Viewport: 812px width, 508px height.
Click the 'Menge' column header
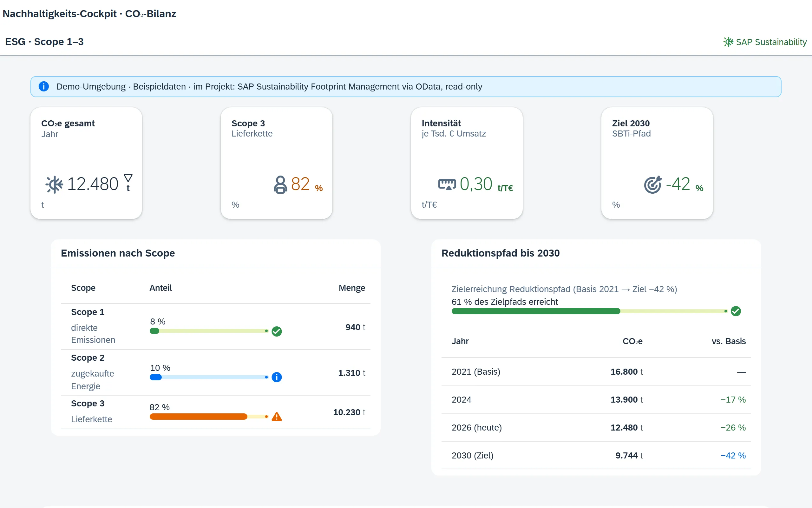pyautogui.click(x=352, y=288)
